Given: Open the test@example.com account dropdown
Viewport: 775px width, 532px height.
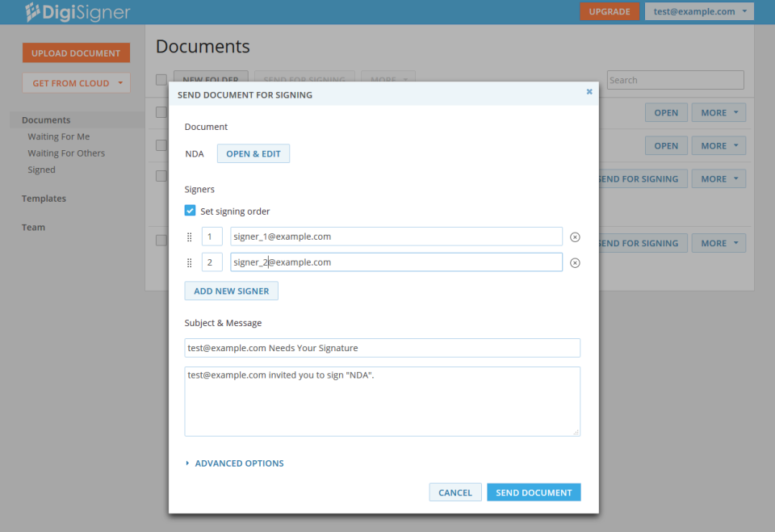Looking at the screenshot, I should pos(698,11).
